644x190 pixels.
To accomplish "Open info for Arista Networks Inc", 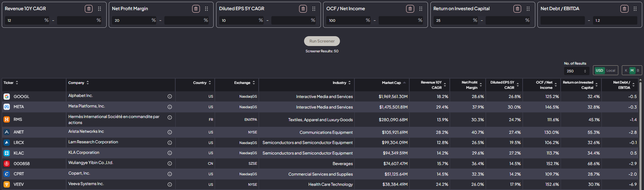I will tap(170, 132).
